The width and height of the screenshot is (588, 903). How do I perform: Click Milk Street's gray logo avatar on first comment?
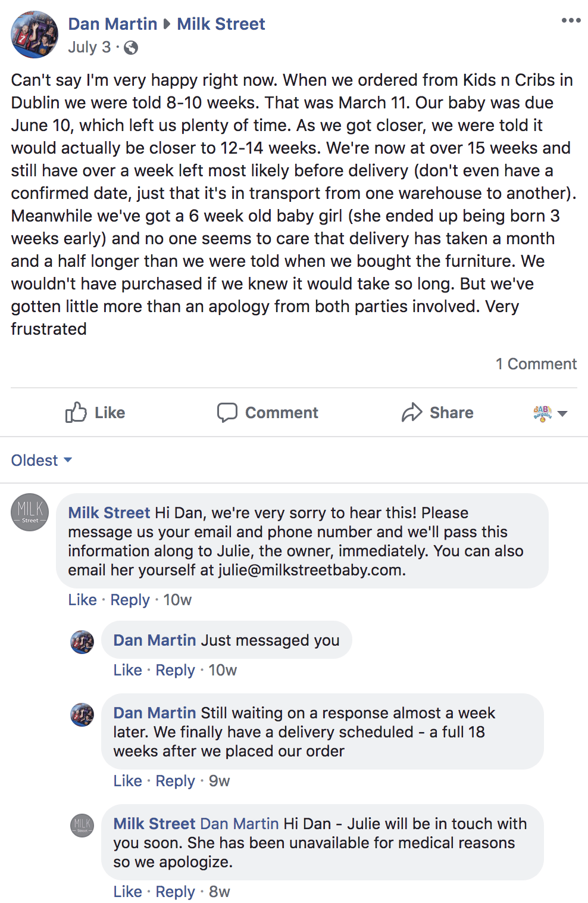click(30, 512)
